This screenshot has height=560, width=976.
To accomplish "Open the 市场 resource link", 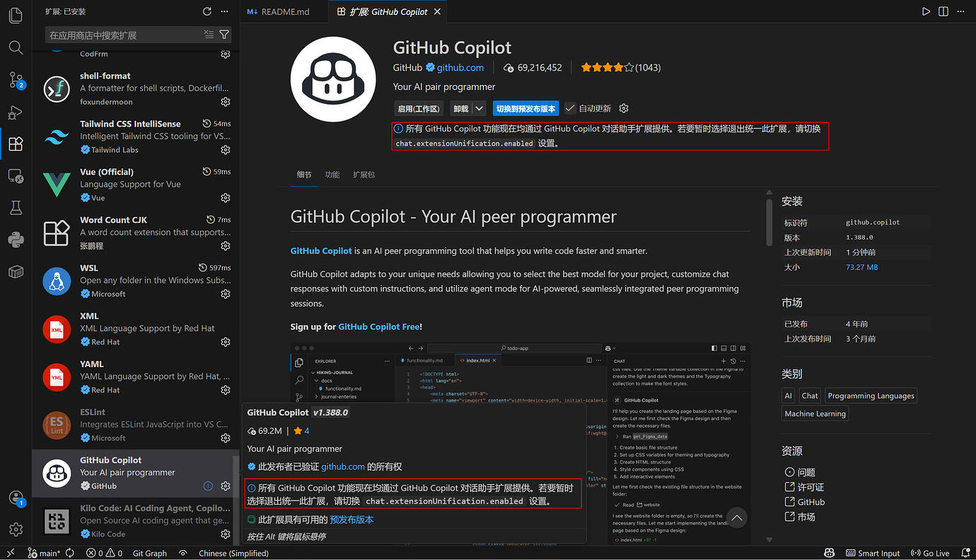I will tap(800, 517).
